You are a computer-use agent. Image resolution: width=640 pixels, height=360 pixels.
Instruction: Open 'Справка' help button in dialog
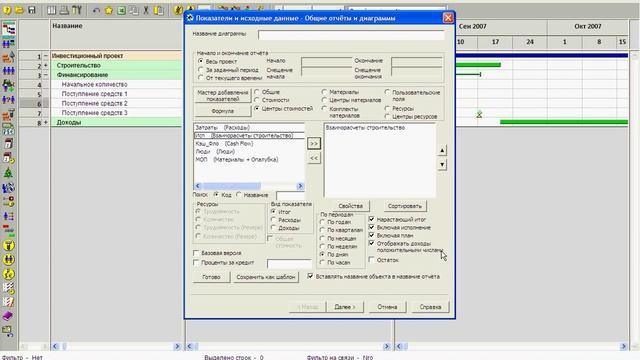[430, 307]
